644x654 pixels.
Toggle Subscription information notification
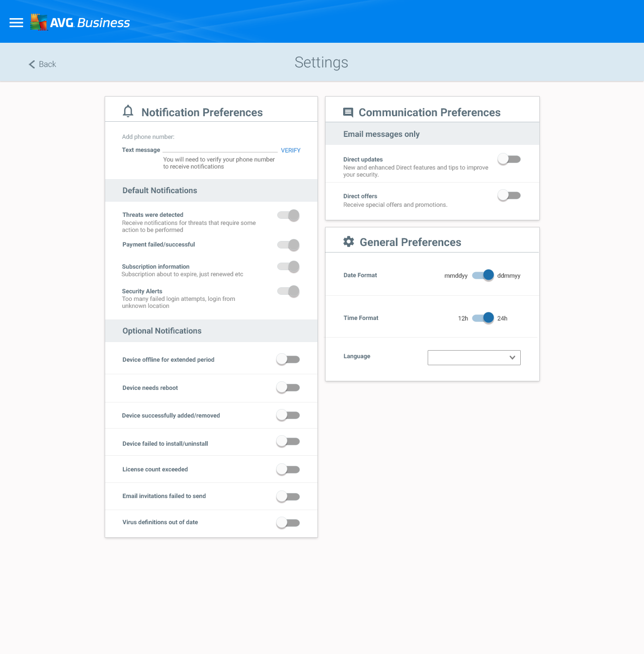click(289, 267)
